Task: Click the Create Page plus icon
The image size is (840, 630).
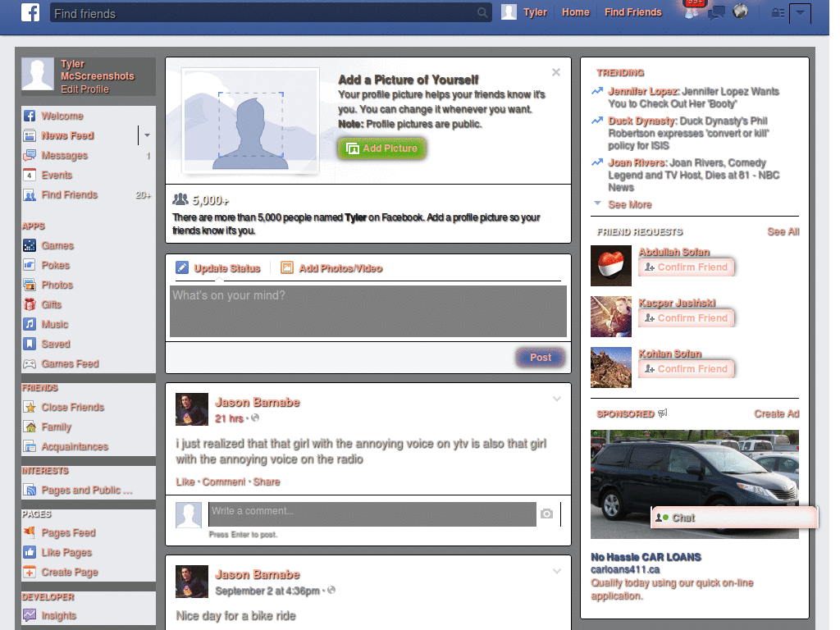Action: (x=30, y=572)
